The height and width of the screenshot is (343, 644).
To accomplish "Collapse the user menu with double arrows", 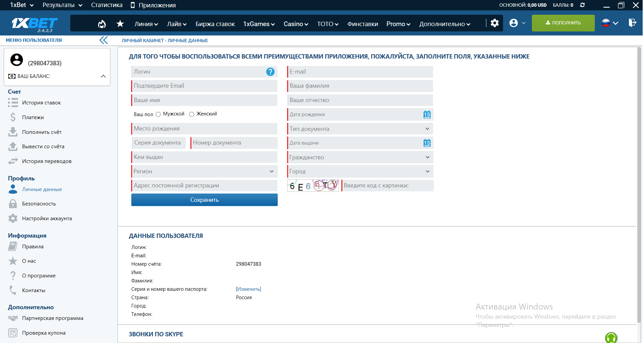I will 103,40.
